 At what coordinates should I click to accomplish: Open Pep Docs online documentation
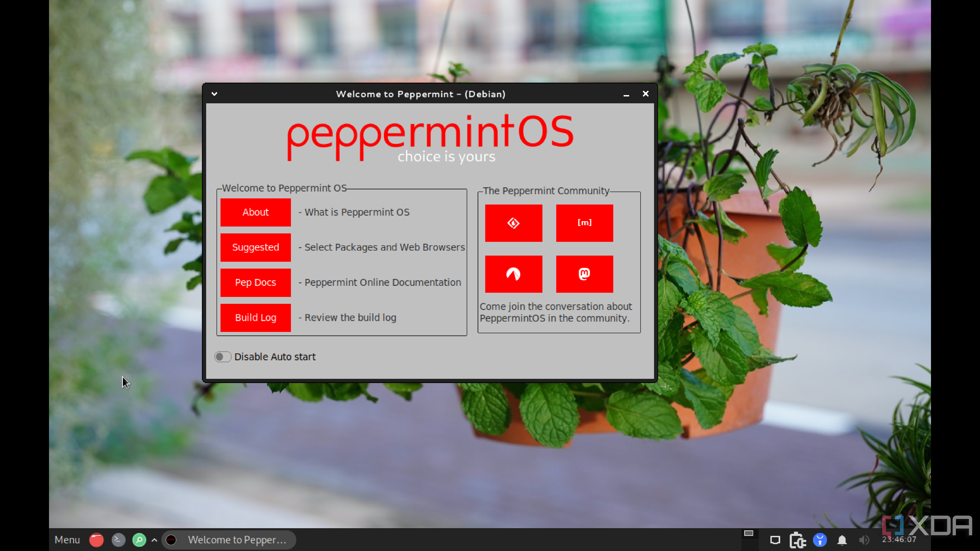click(x=256, y=283)
